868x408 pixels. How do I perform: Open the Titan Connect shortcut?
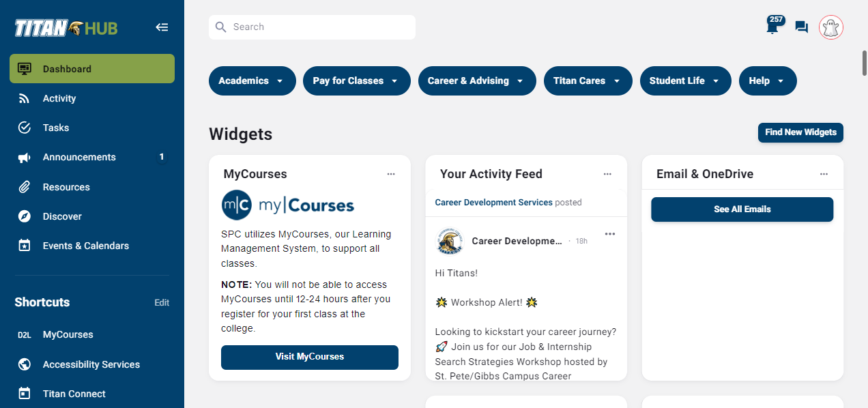[74, 394]
